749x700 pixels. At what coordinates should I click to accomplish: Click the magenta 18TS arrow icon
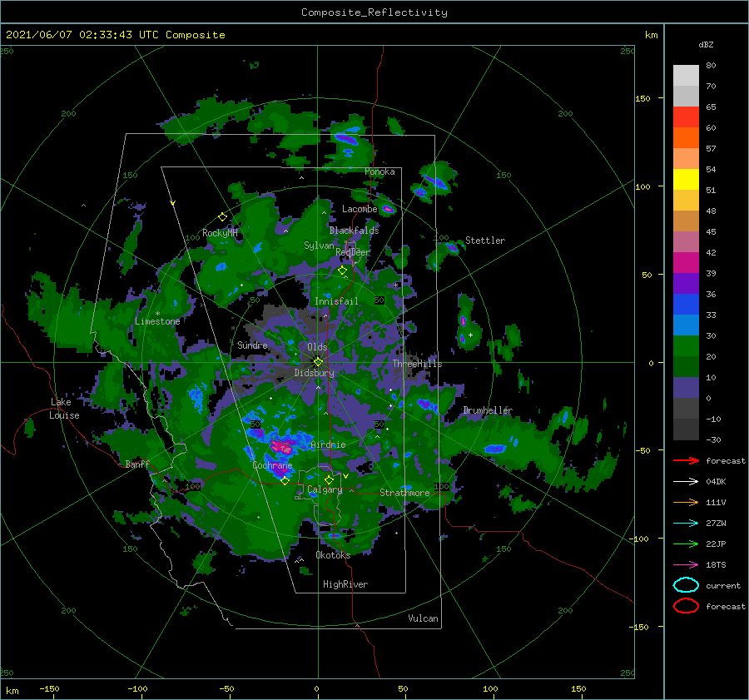point(686,565)
